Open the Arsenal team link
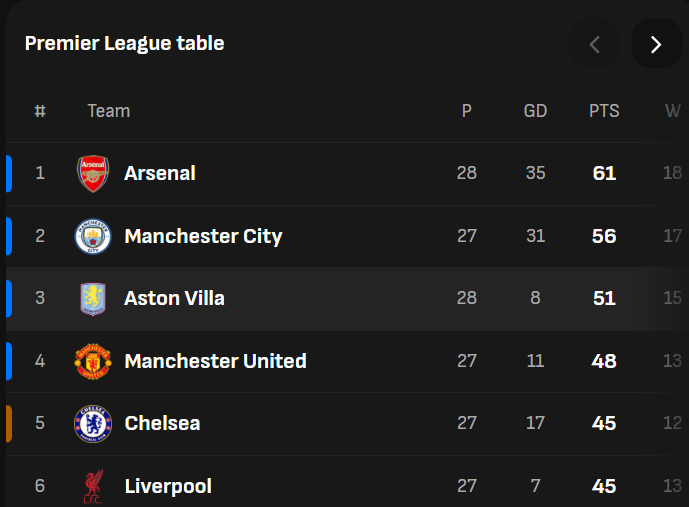This screenshot has height=507, width=689. 159,174
